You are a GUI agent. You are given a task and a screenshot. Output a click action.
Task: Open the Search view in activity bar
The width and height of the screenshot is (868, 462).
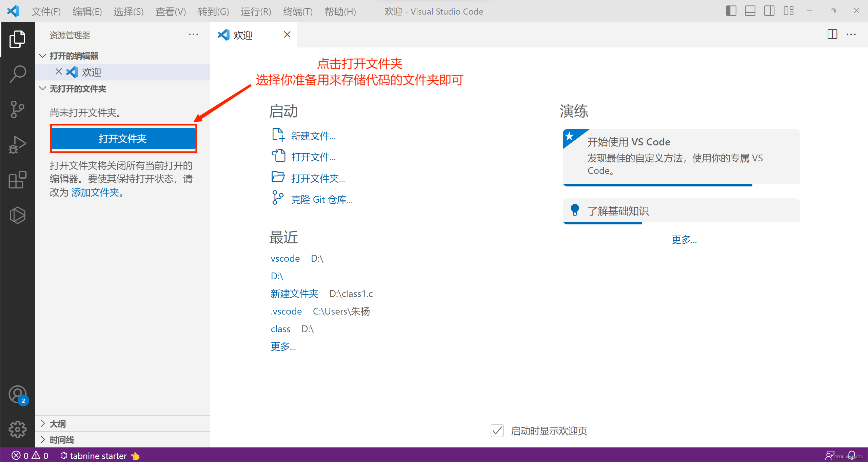tap(18, 74)
